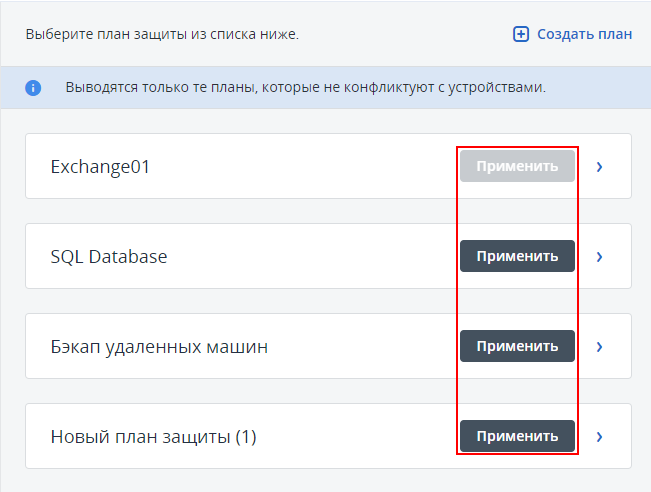Open the Создать план link
This screenshot has width=651, height=492.
tap(584, 34)
